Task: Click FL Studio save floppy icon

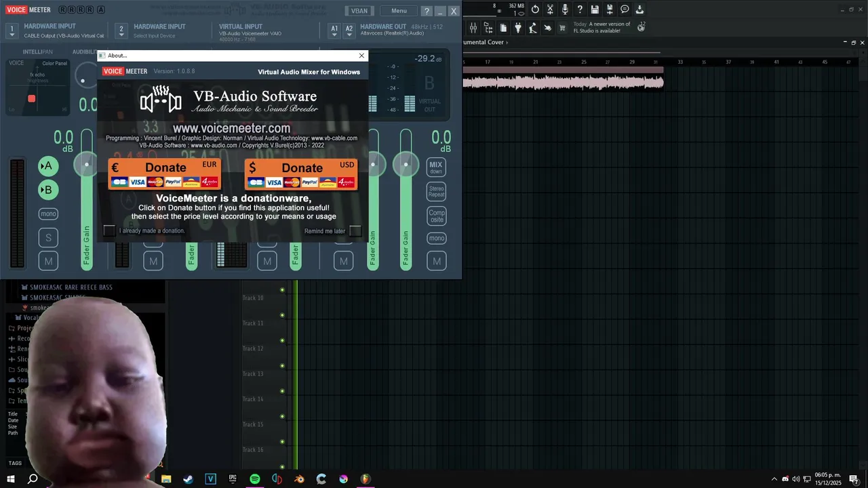Action: (595, 9)
